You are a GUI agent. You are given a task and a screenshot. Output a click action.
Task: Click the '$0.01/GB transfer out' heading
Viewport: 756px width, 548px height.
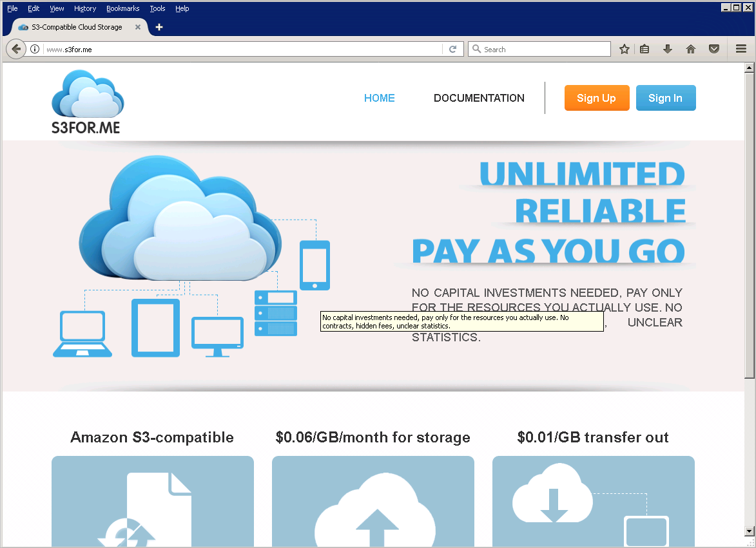[x=593, y=437]
